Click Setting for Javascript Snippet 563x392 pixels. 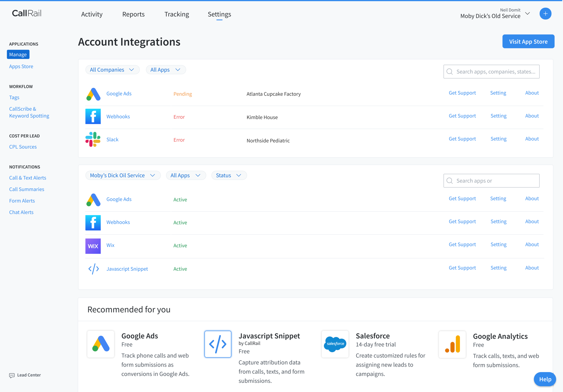[x=498, y=268]
